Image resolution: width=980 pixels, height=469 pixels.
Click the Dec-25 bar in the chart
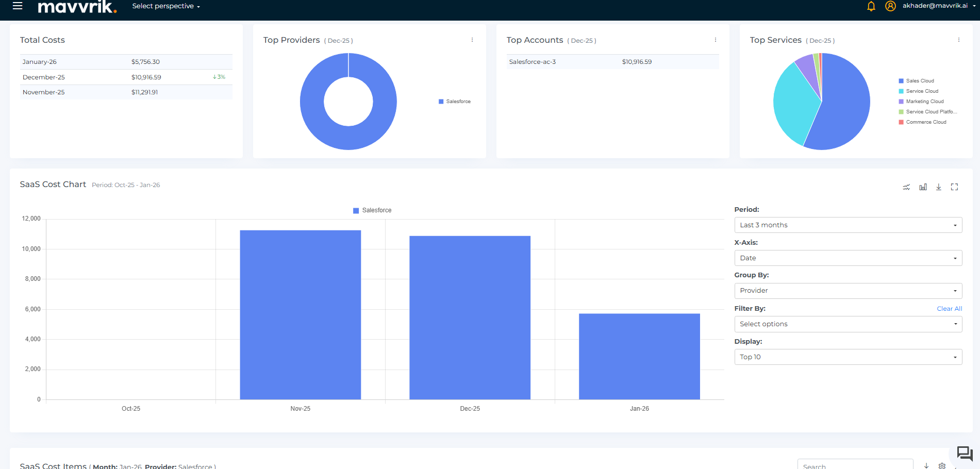click(470, 317)
